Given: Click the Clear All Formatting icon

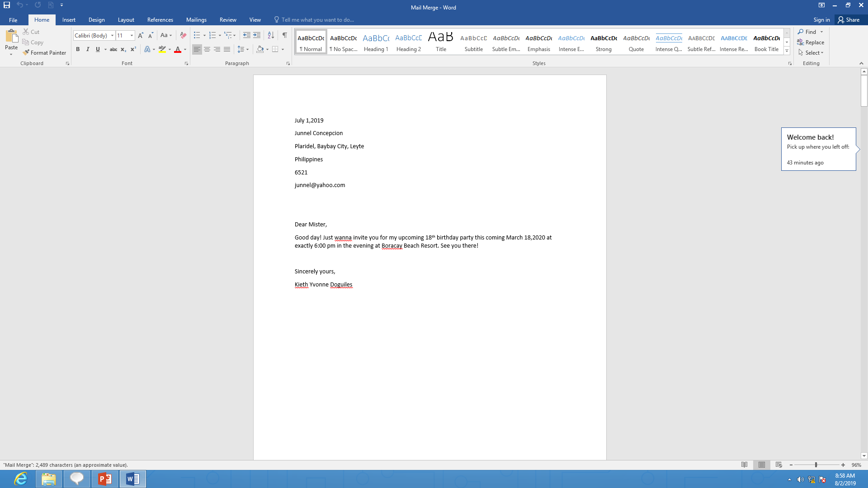Looking at the screenshot, I should [183, 35].
